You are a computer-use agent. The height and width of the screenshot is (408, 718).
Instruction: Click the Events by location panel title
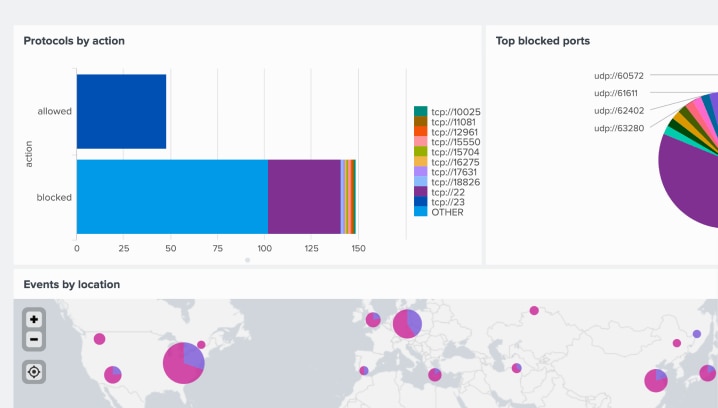72,285
